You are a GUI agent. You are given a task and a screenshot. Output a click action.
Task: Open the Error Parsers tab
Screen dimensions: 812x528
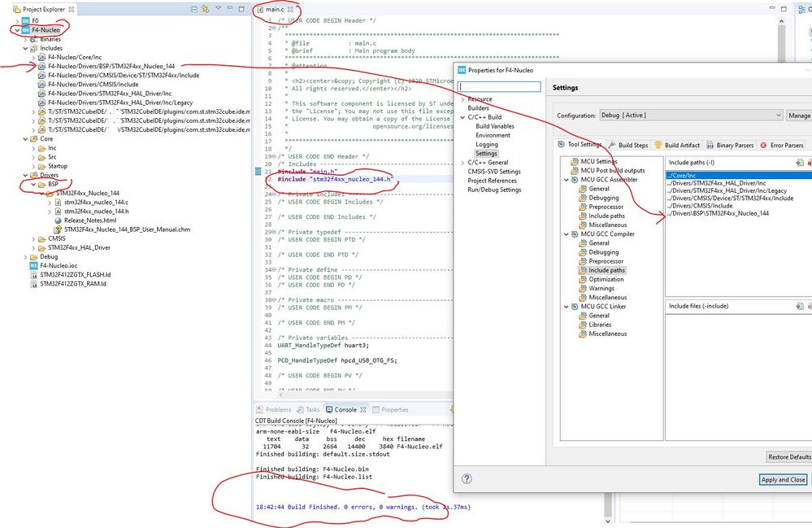click(780, 145)
